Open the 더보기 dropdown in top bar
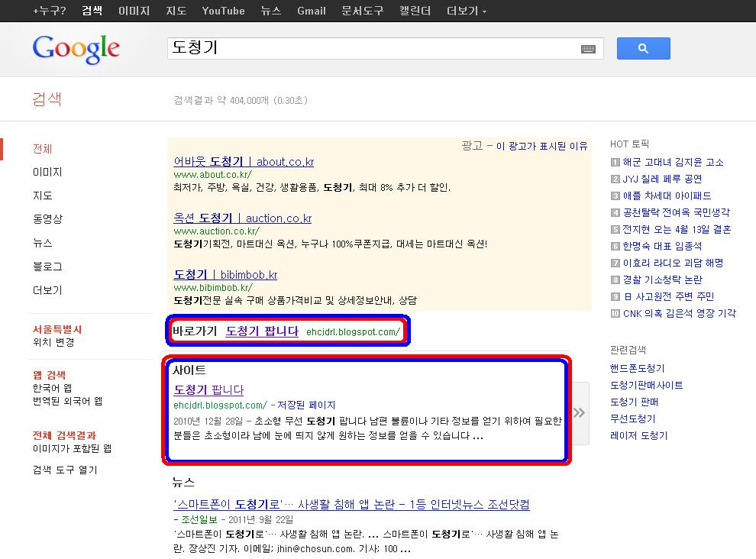756x559 pixels. (x=467, y=11)
